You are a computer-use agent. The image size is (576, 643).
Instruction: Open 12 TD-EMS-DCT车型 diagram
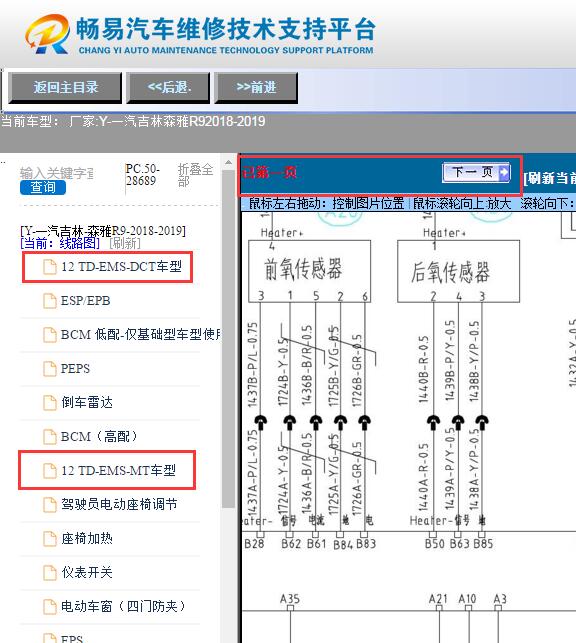coord(121,267)
